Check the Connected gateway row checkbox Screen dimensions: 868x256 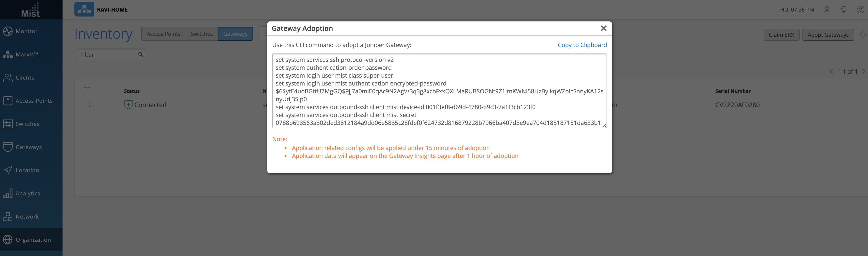point(87,104)
